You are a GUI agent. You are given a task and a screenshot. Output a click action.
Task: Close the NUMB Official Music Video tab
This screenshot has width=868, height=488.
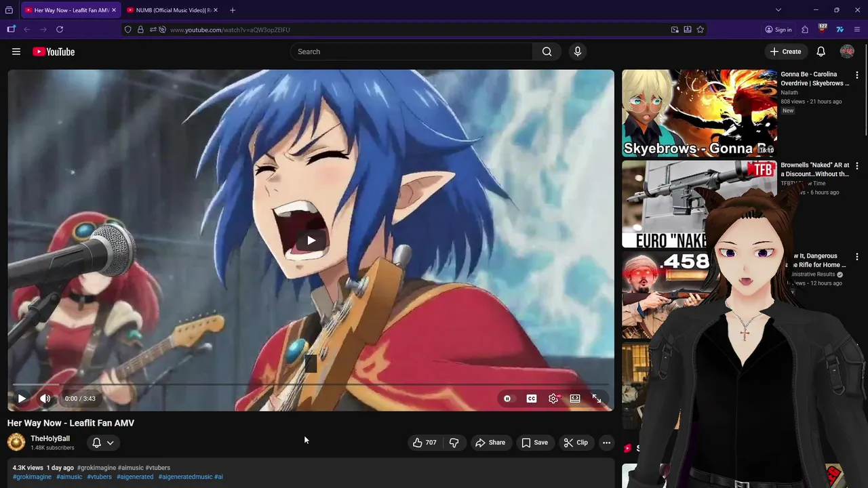216,10
